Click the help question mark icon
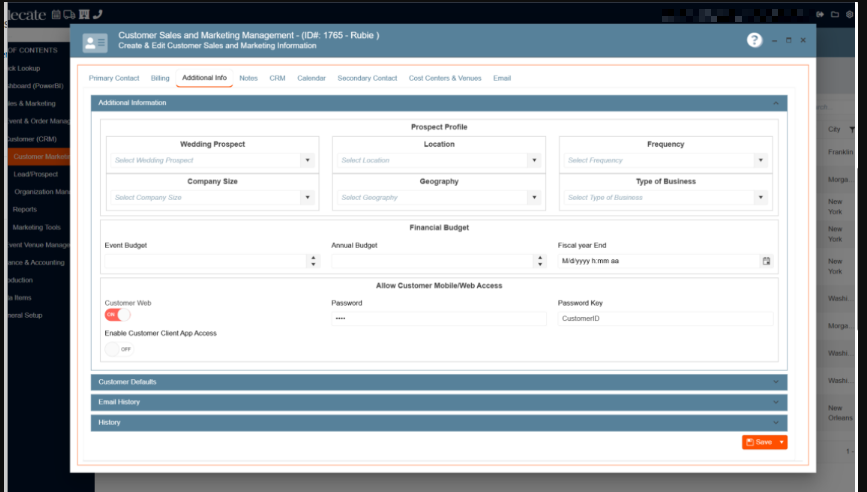867x492 pixels. click(755, 40)
